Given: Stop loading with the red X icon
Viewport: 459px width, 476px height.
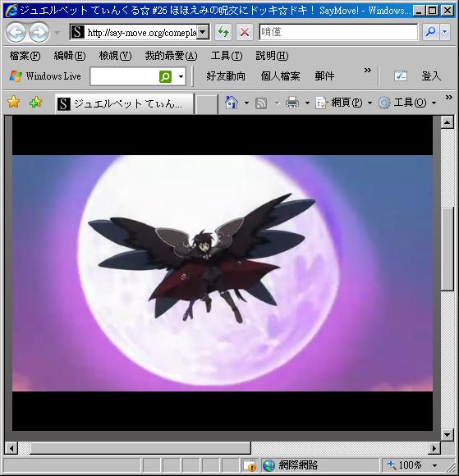Looking at the screenshot, I should click(245, 32).
